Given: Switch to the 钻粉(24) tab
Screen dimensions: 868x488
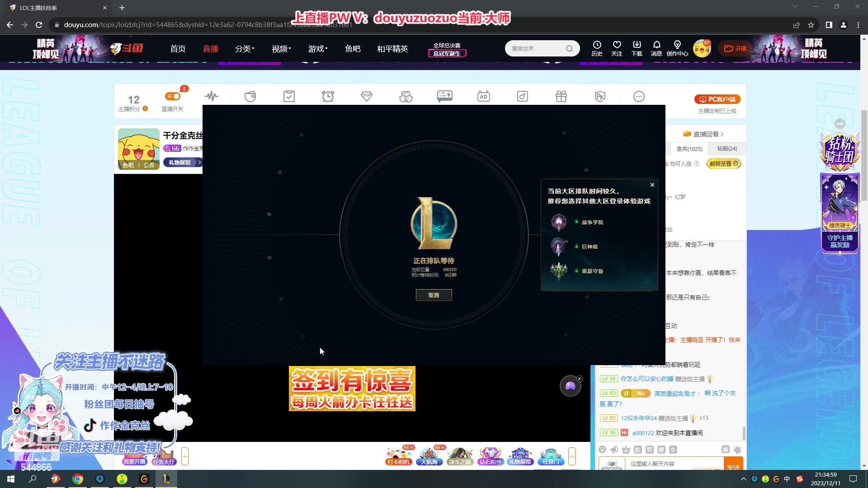Looking at the screenshot, I should (727, 149).
